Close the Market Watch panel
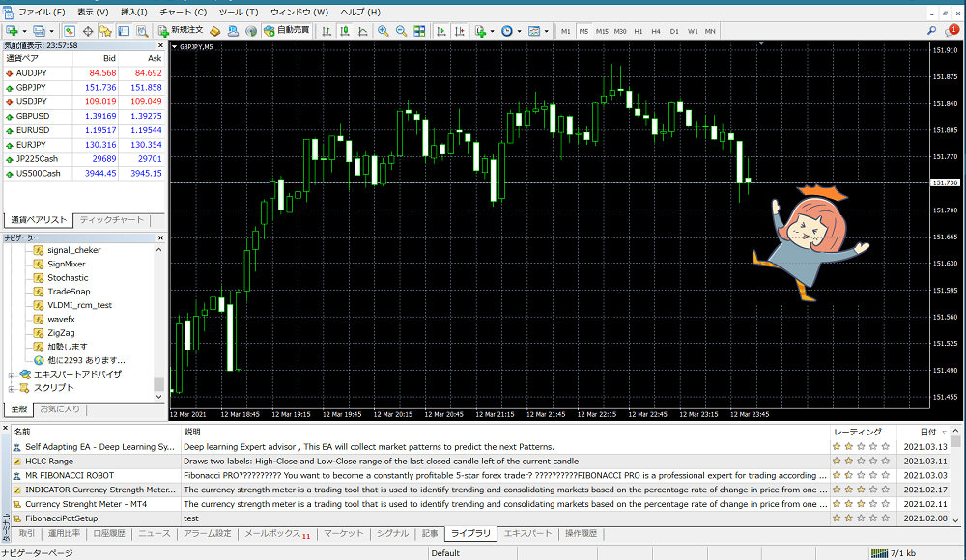The image size is (966, 560). point(160,45)
